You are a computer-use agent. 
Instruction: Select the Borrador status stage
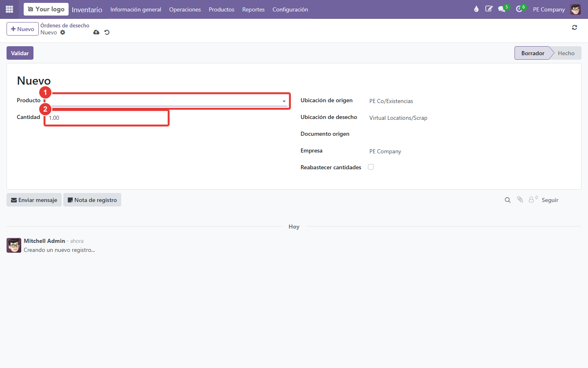(x=532, y=53)
